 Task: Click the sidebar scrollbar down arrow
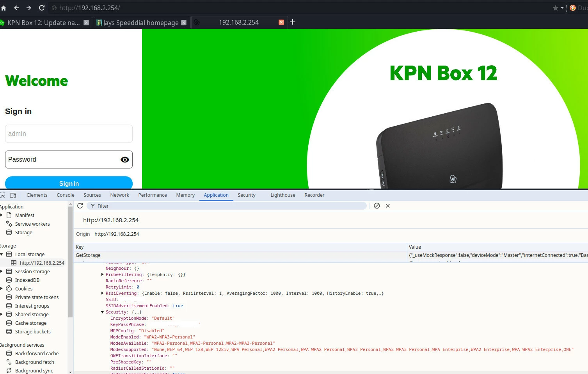(x=70, y=372)
